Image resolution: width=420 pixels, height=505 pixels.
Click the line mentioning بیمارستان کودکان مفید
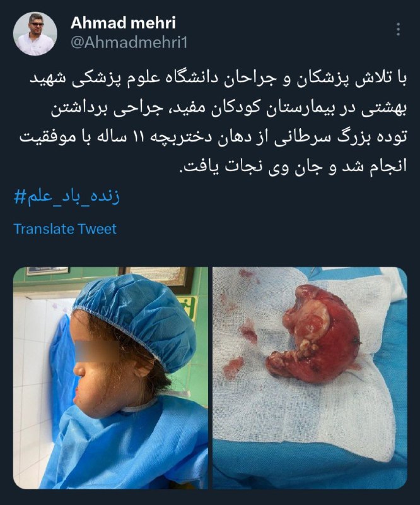coord(229,108)
